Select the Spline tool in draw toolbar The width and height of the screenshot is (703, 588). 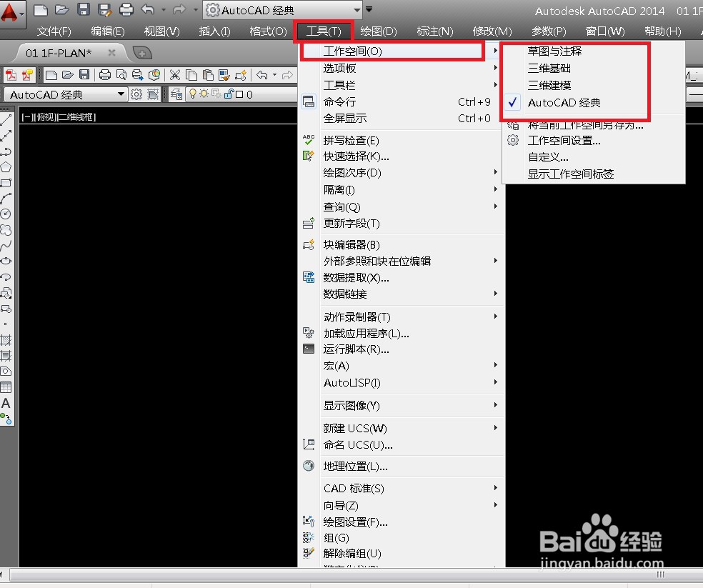coord(6,246)
